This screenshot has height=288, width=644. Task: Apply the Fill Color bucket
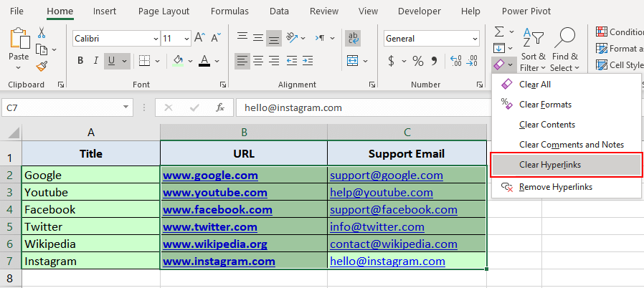click(x=179, y=61)
